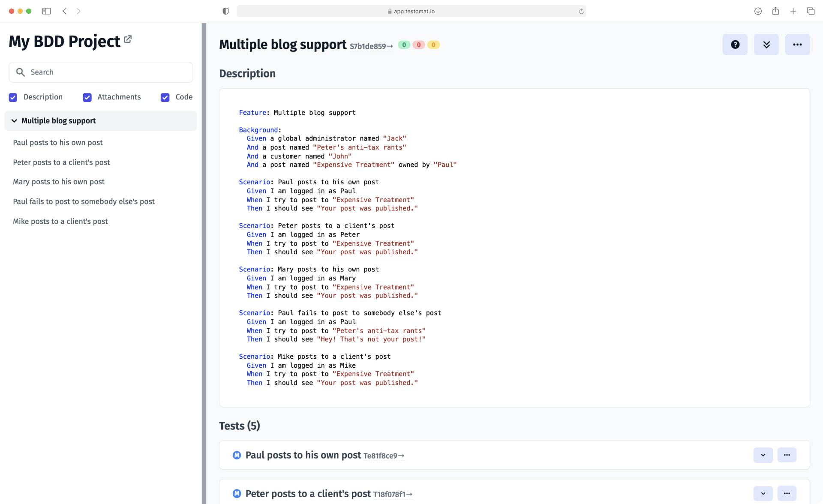Select Mike posts to a client's post

[x=60, y=221]
